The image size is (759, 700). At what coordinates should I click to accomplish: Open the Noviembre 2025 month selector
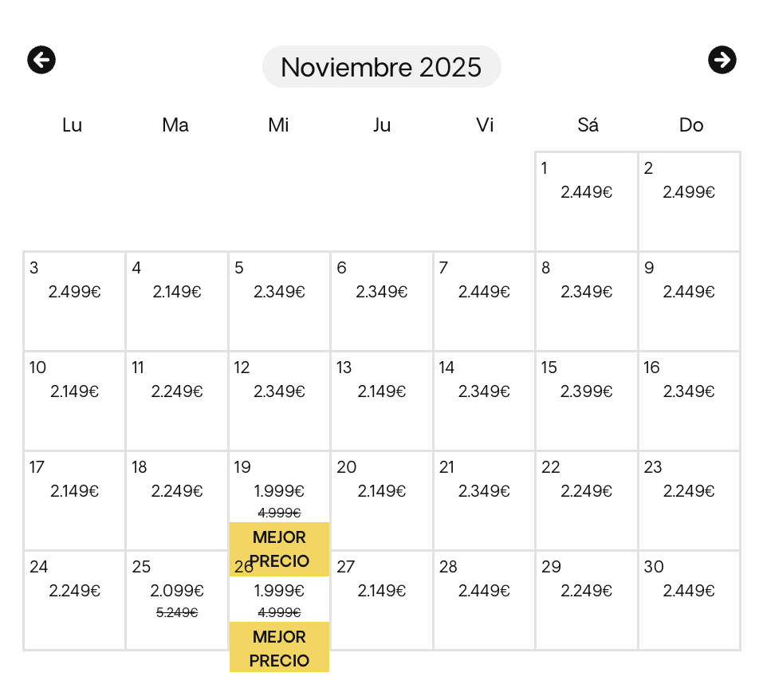tap(381, 67)
